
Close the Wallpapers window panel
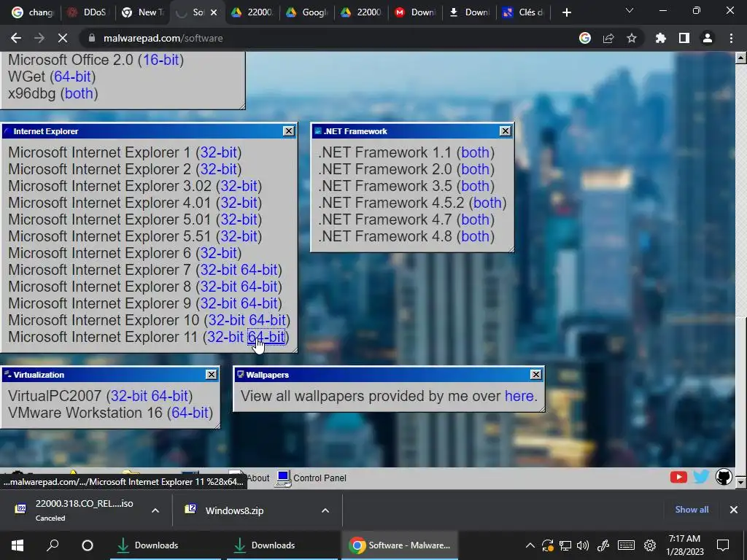[536, 375]
